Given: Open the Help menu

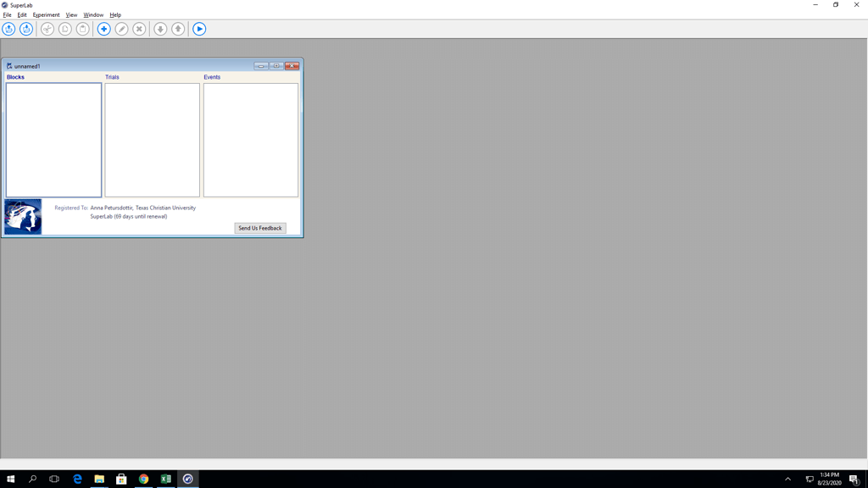Looking at the screenshot, I should point(114,14).
